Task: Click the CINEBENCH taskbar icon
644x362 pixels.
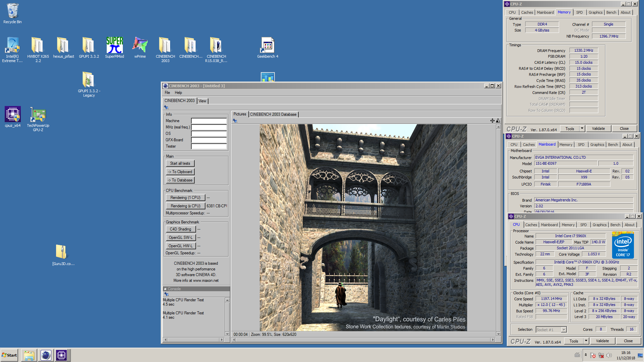Action: (46, 355)
